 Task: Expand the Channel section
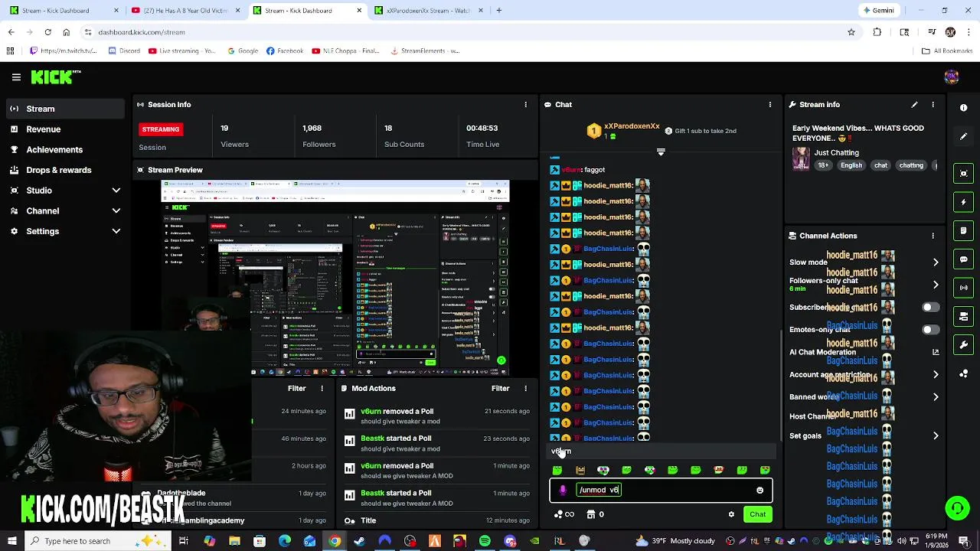click(x=116, y=211)
